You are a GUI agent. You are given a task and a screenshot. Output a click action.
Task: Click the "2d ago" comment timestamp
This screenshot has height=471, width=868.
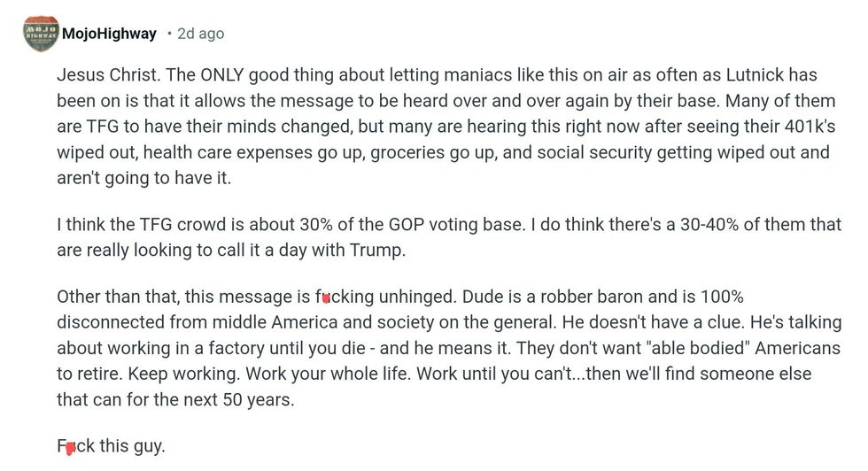click(x=201, y=34)
